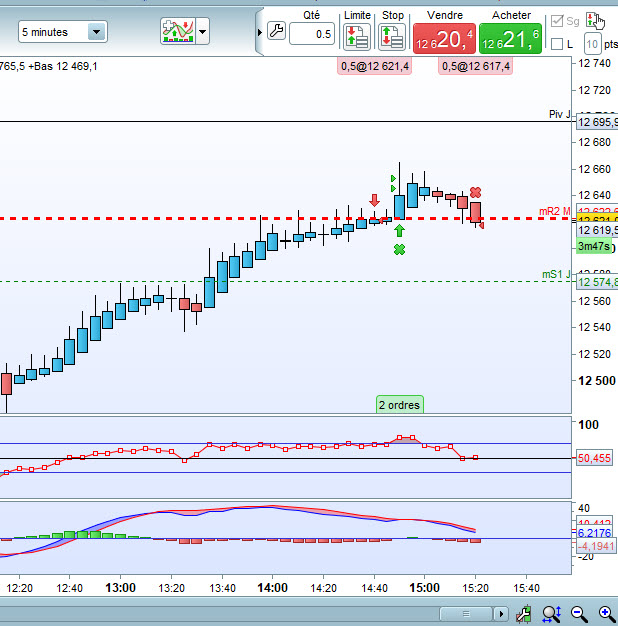Viewport: 618px width, 626px height.
Task: Collapse the trading panel arrow
Action: click(259, 32)
